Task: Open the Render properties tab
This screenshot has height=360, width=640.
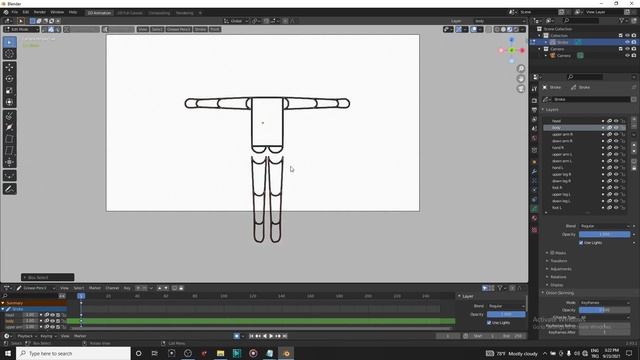Action: tap(534, 100)
